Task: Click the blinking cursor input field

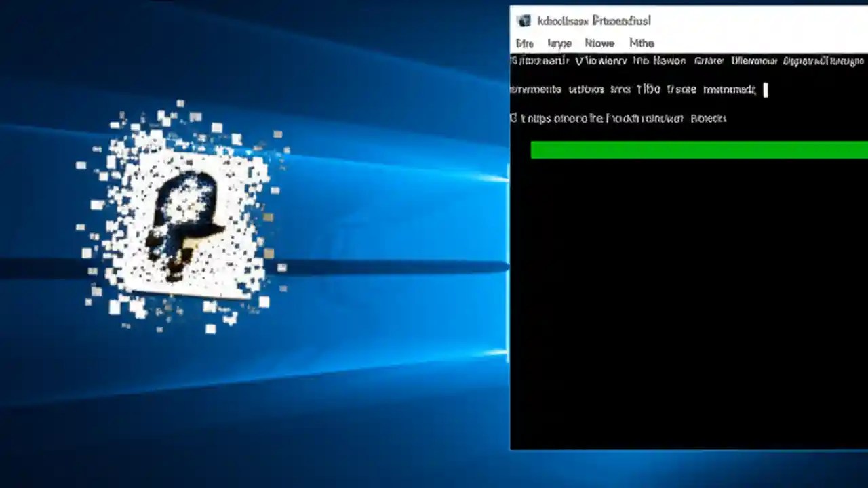Action: point(765,89)
